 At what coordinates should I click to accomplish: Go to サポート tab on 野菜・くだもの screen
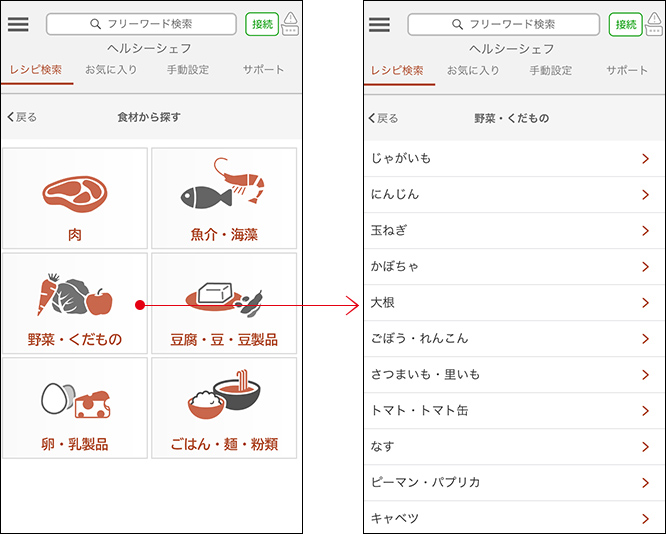[x=627, y=71]
